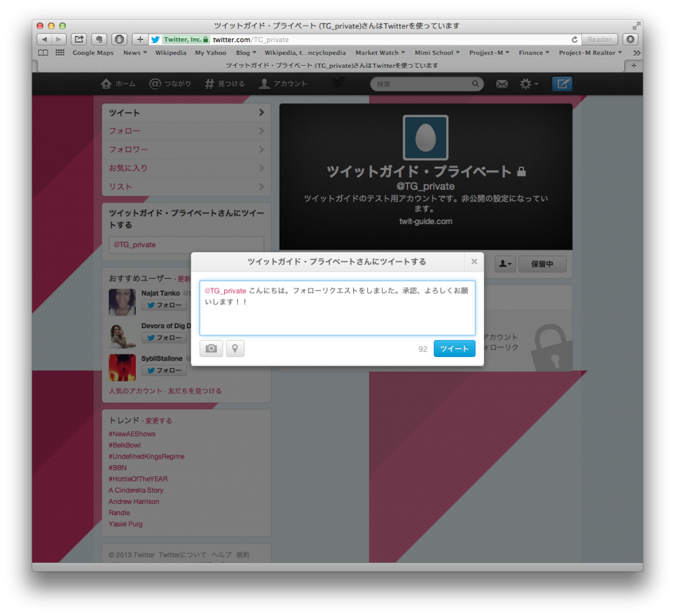Viewport: 675px width, 616px height.
Task: Click SybilStallone's avatar thumbnail
Action: pyautogui.click(x=122, y=368)
